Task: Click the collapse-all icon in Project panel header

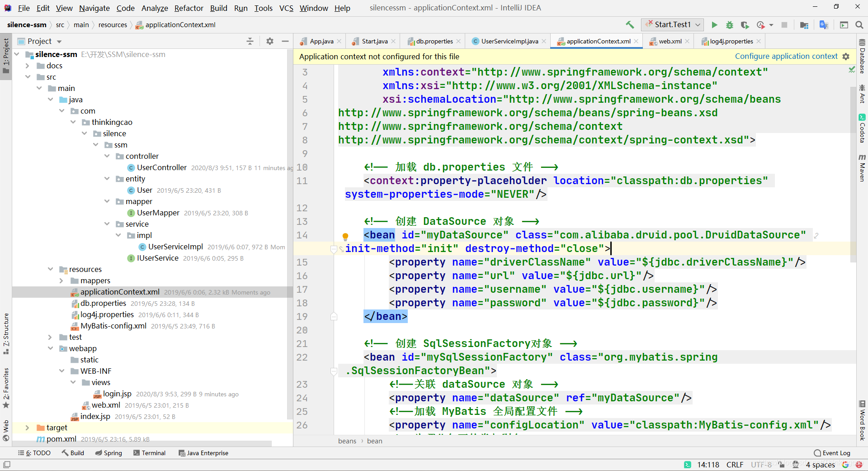Action: pos(250,41)
